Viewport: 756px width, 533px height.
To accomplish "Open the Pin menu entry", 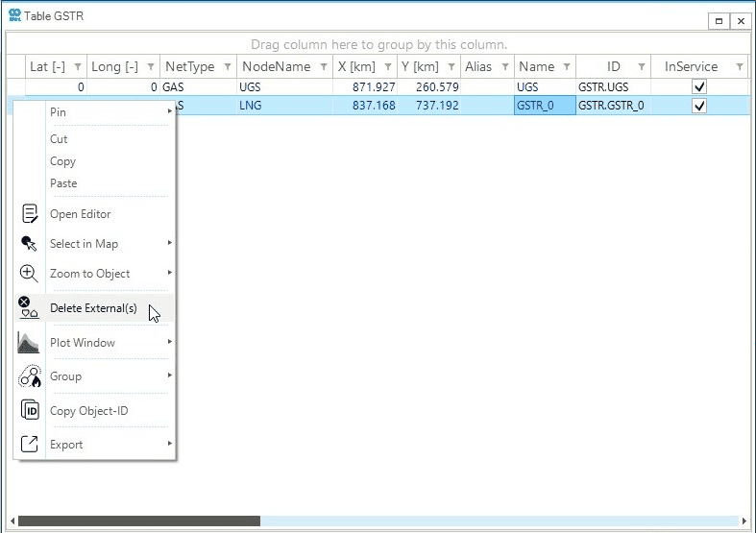I will (94, 112).
